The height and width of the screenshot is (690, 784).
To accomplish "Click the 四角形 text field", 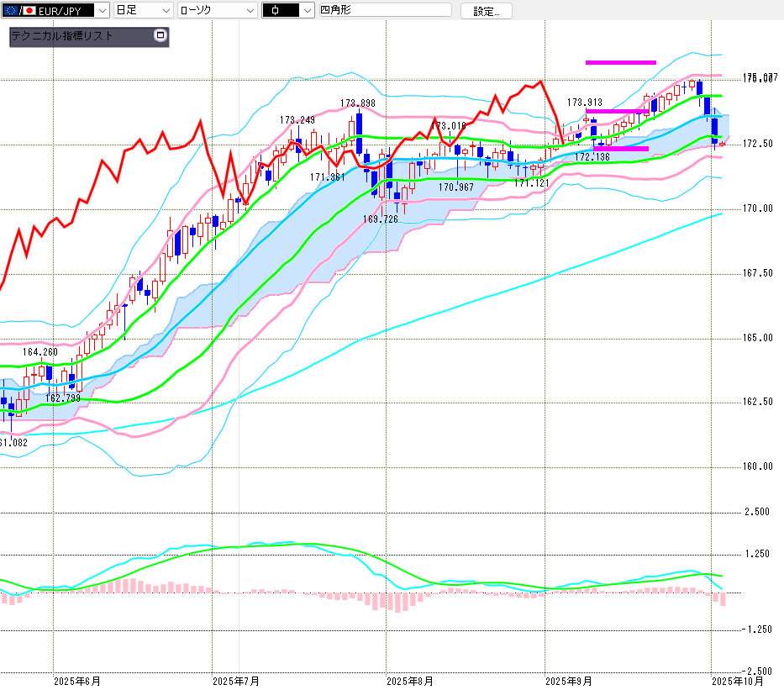I will tap(383, 10).
